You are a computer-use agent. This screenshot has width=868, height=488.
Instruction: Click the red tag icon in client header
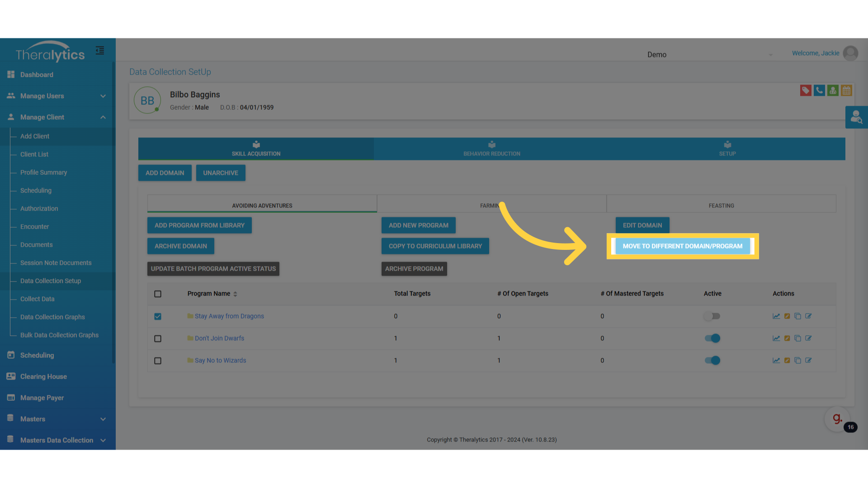click(x=805, y=90)
